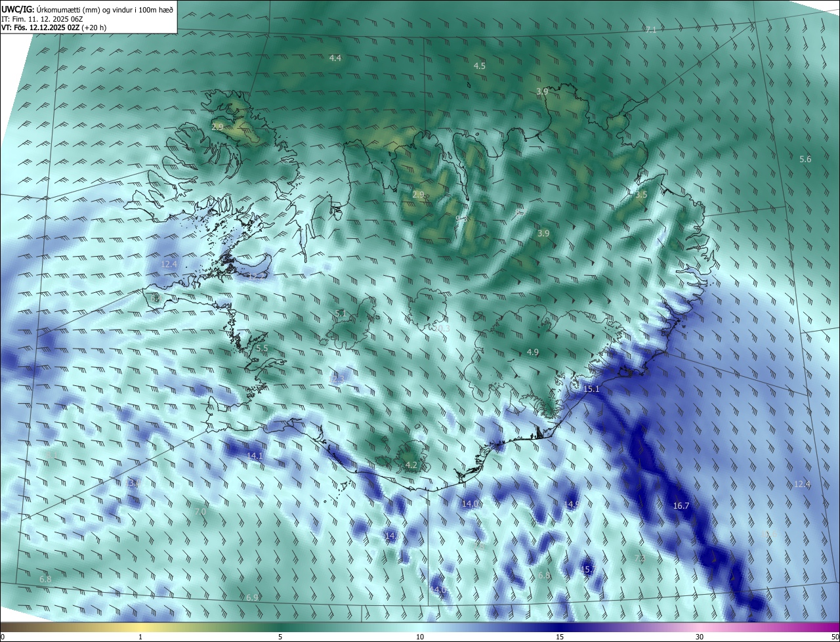Click the 10 tick on the colour scale

tap(420, 637)
